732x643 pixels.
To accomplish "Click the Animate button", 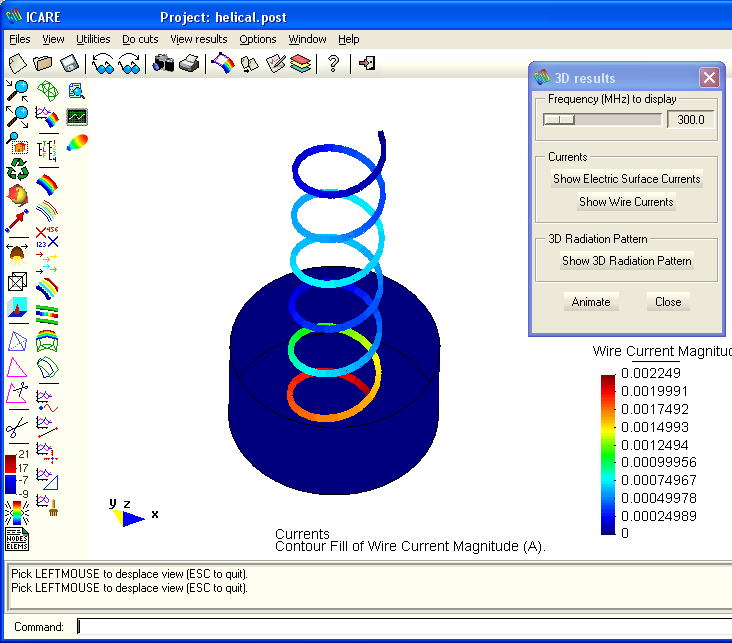I will (591, 302).
